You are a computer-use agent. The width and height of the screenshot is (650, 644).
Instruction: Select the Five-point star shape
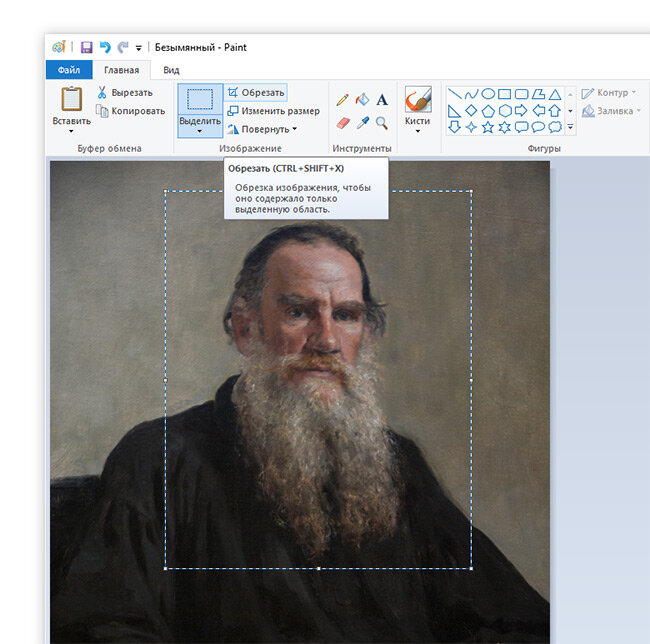click(x=488, y=127)
